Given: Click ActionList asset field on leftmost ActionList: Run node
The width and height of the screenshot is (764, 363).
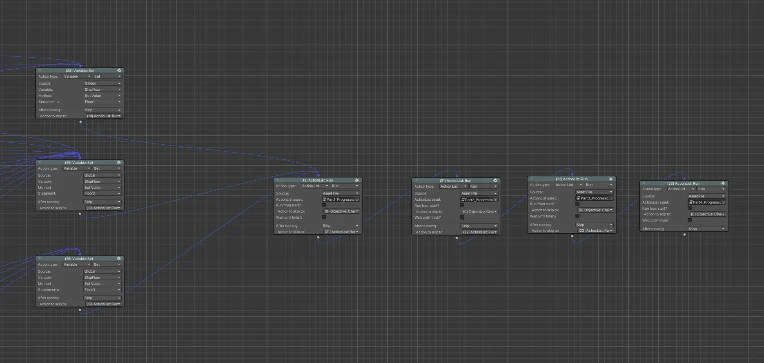Looking at the screenshot, I should 341,199.
